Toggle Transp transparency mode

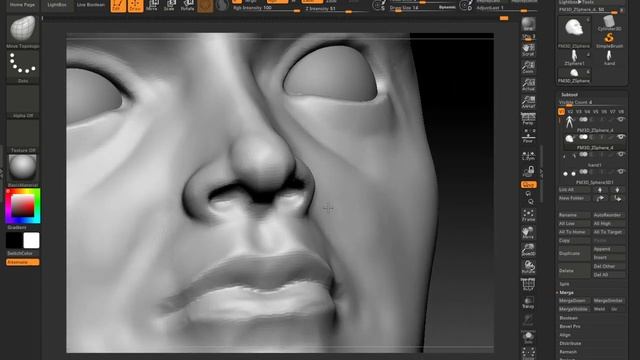(x=528, y=302)
